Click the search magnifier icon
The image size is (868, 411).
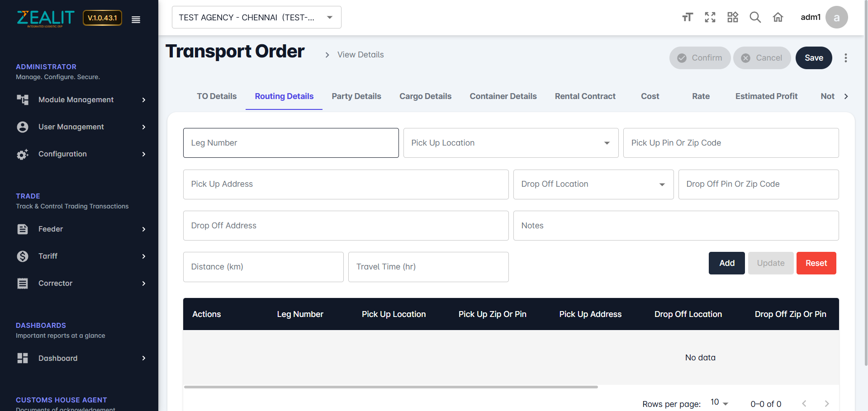[x=755, y=17]
